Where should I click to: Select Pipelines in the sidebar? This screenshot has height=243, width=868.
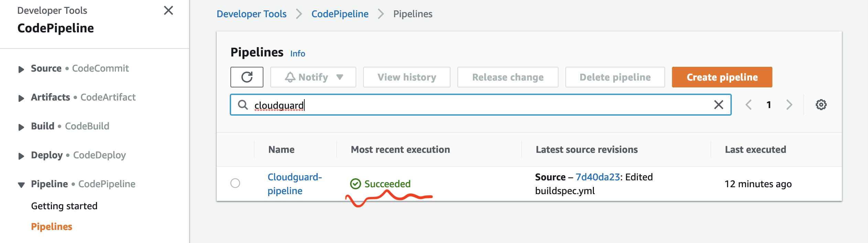click(52, 226)
